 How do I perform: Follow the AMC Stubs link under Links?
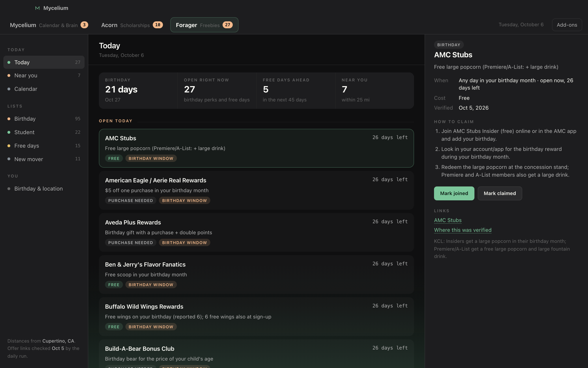click(448, 220)
